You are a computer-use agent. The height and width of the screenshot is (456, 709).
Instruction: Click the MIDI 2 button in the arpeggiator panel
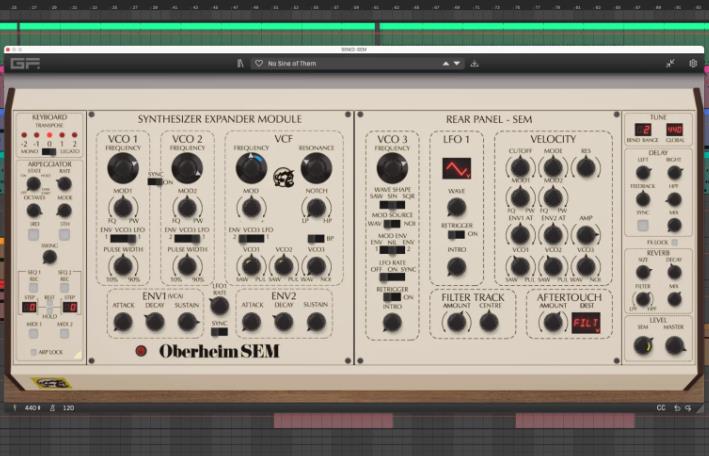65,334
